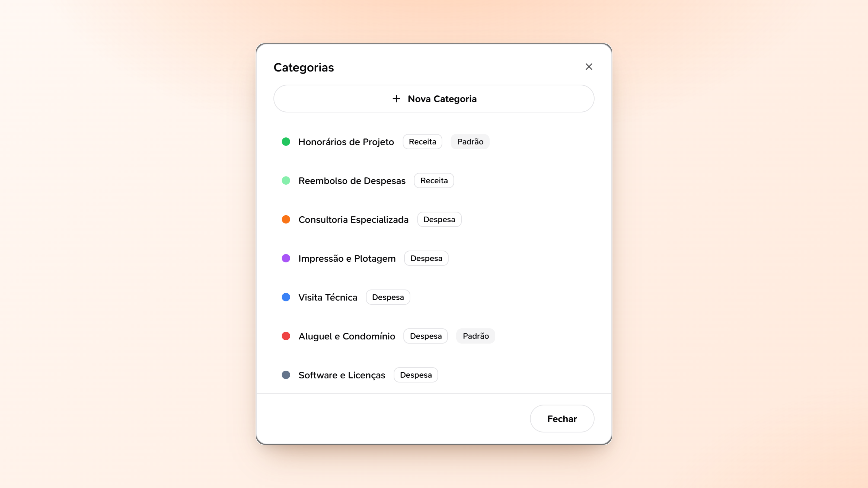Select the Visita Técnica category name
868x488 pixels.
point(327,297)
